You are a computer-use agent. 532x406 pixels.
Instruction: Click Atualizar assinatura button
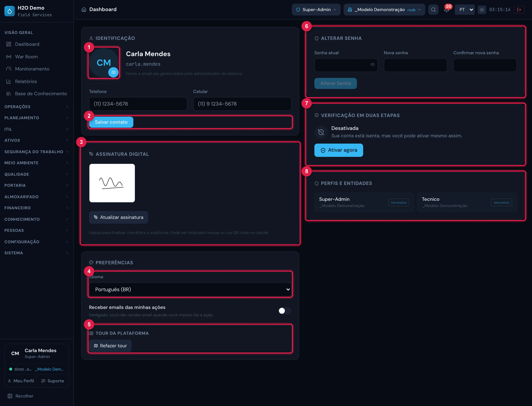(x=119, y=217)
